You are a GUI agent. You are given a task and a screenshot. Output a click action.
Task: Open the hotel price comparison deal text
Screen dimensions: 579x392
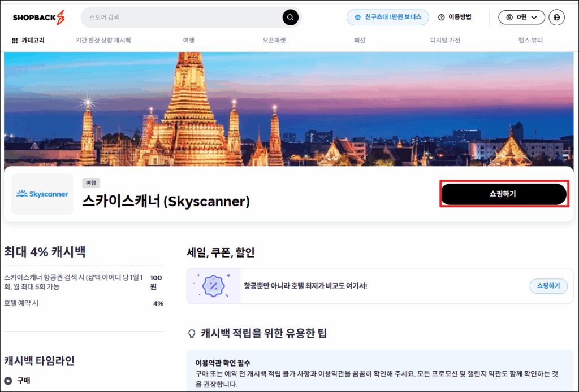(305, 286)
